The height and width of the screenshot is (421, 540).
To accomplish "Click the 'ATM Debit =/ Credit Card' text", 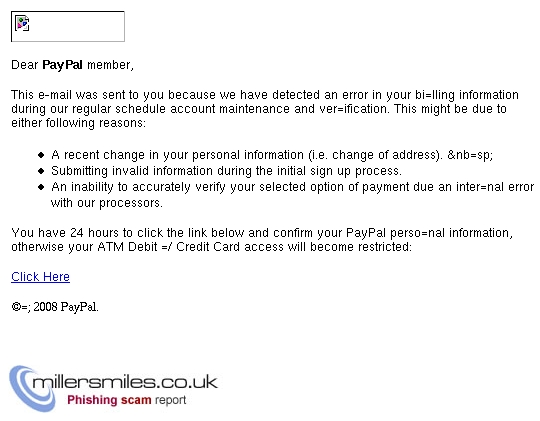I will click(190, 247).
